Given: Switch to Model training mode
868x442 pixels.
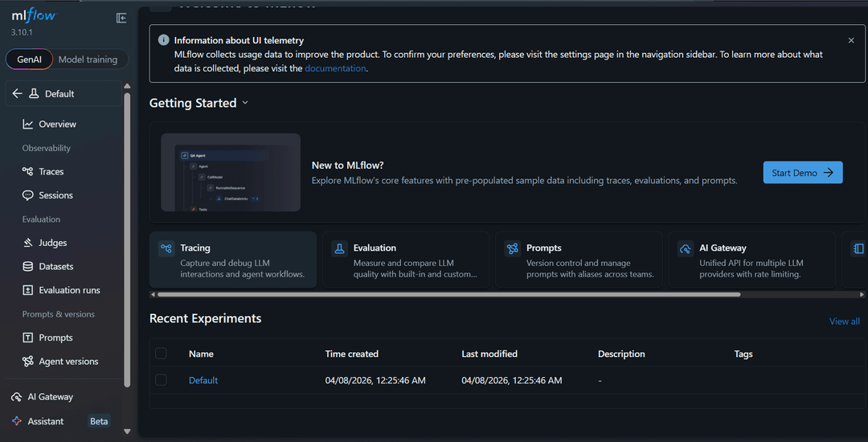Looking at the screenshot, I should tap(88, 59).
